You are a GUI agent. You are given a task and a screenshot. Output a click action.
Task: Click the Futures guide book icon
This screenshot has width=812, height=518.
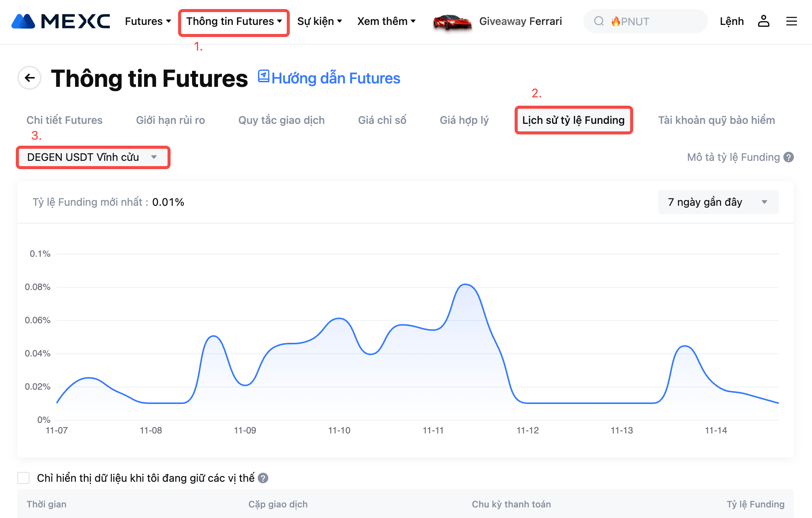click(x=263, y=76)
